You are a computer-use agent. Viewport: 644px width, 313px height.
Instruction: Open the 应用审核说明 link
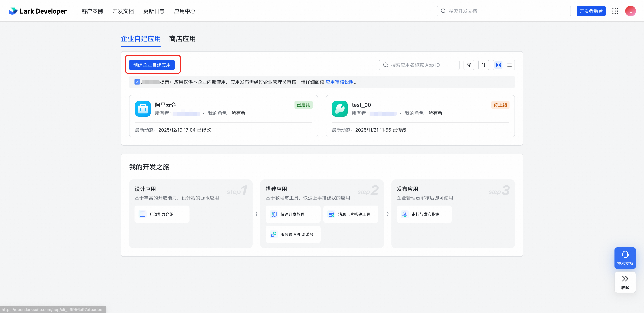339,82
